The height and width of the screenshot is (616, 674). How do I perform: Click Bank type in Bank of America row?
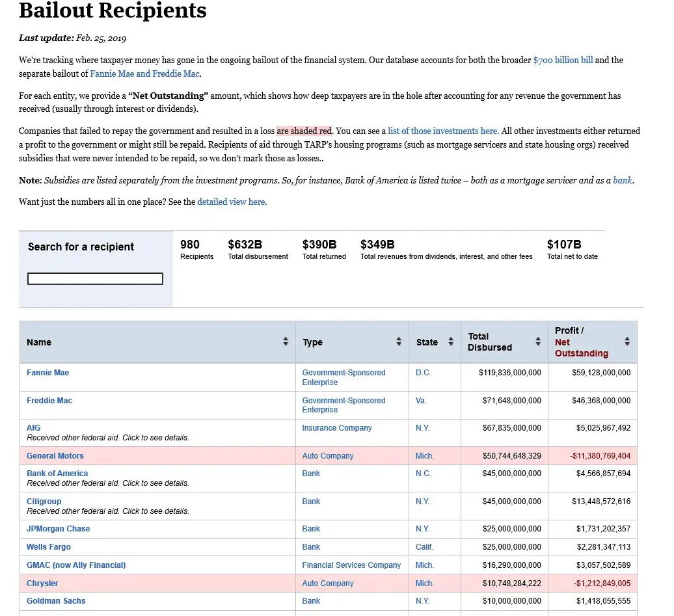311,474
